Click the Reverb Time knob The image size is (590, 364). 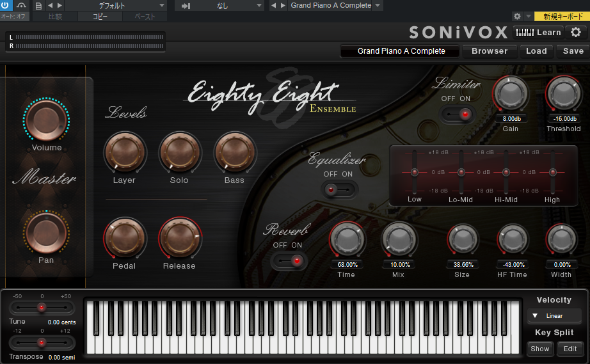(x=347, y=239)
